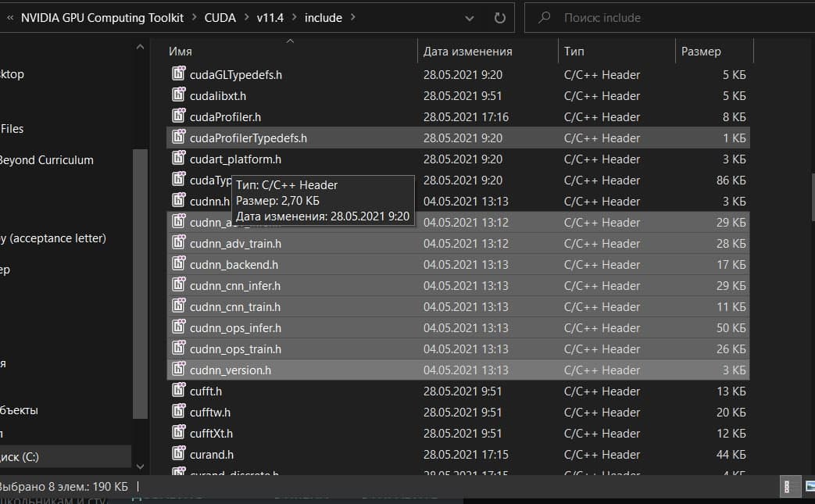This screenshot has height=504, width=815.
Task: Click the Поиск: include search field
Action: point(672,17)
